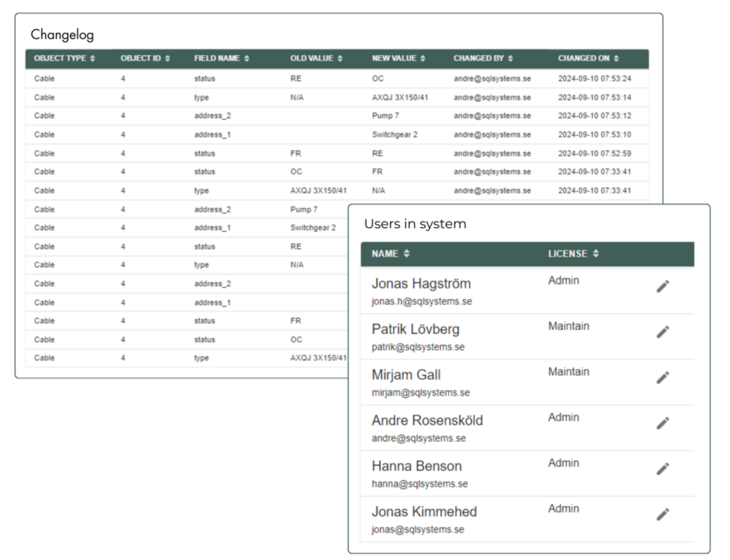Open the pencil editor for Jonas Kimmehed
The width and height of the screenshot is (730, 560).
(662, 514)
